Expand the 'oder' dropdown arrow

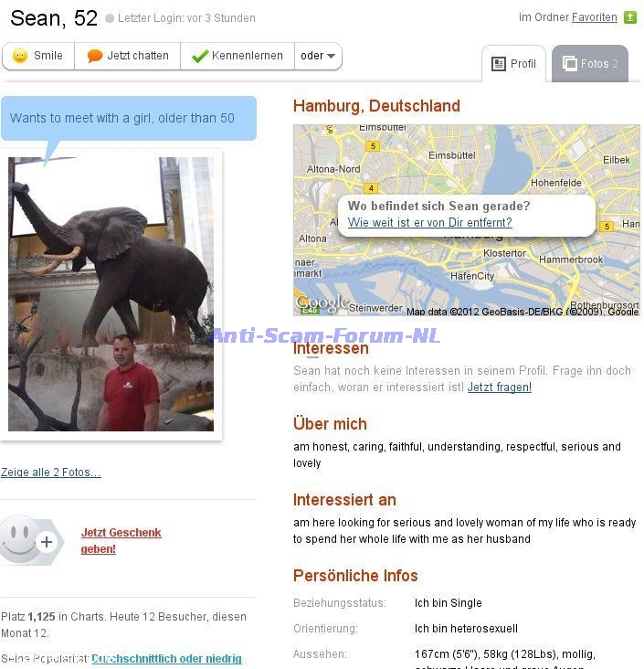(x=331, y=56)
